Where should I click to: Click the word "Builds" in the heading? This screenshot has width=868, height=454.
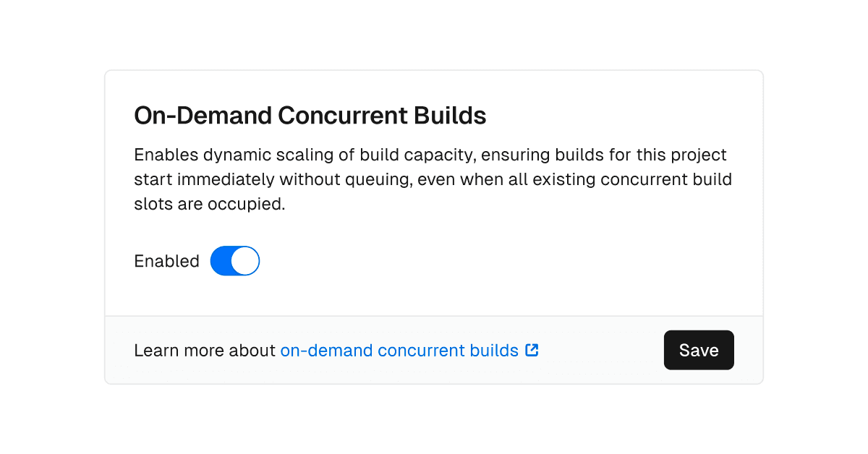(x=451, y=116)
